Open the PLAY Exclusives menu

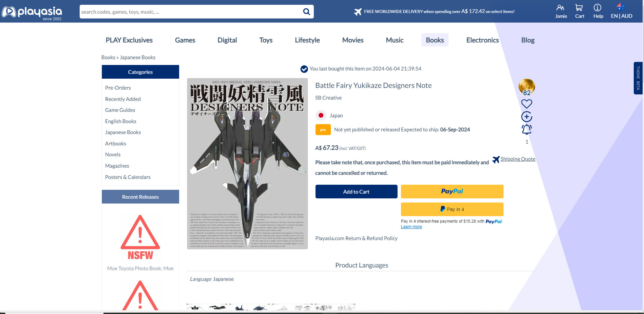pyautogui.click(x=129, y=40)
